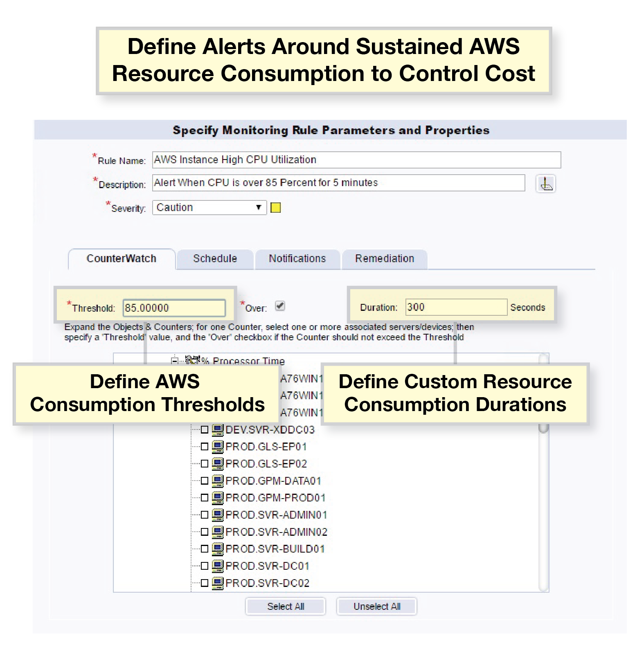Open the Notifications tab
The image size is (644, 645).
tap(297, 259)
